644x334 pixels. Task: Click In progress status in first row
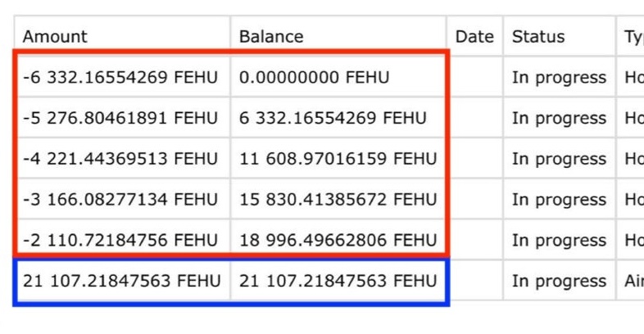[559, 77]
